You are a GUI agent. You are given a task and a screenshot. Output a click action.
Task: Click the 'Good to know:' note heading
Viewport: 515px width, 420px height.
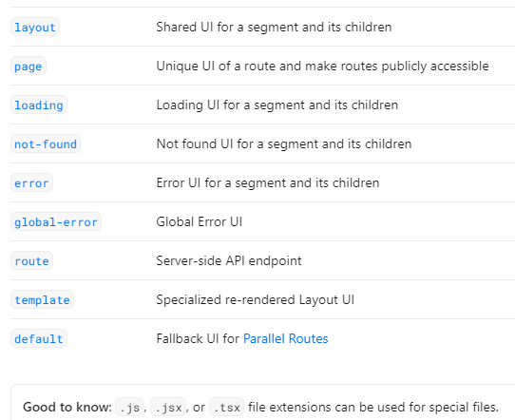(x=67, y=408)
